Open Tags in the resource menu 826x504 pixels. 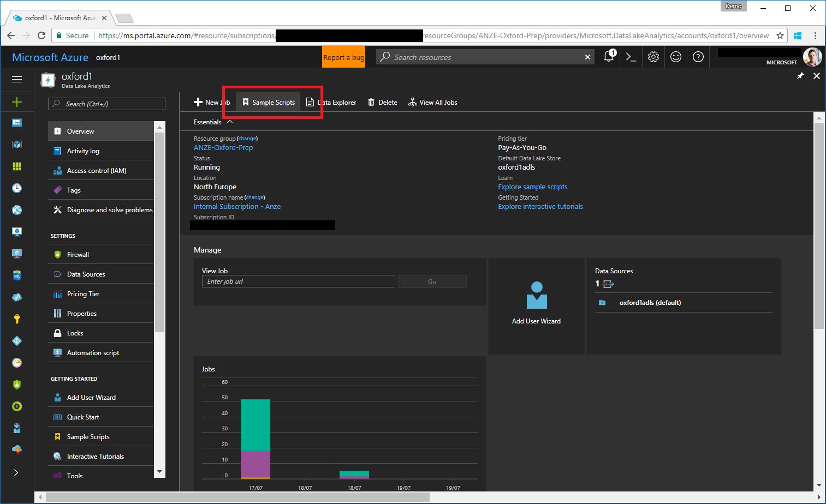click(102, 190)
